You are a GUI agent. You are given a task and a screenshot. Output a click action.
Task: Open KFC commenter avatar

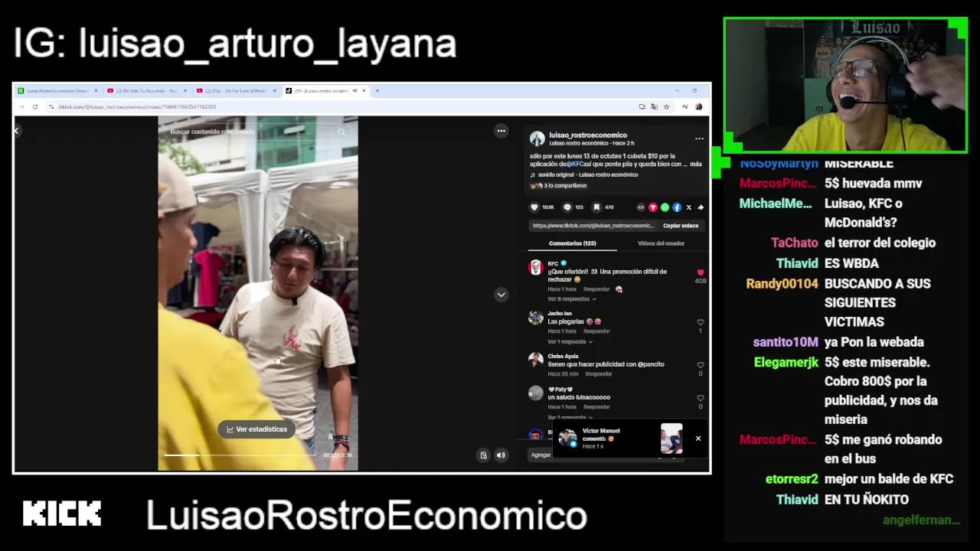(x=536, y=267)
